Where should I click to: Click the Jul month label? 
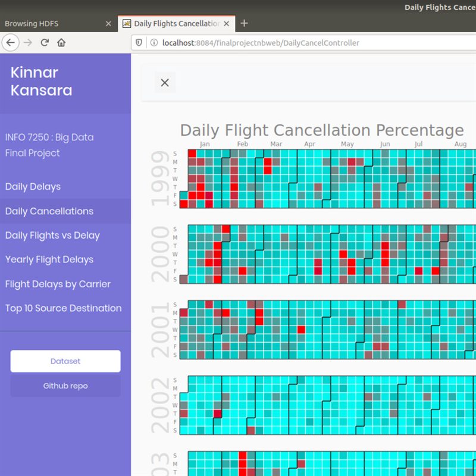point(418,144)
